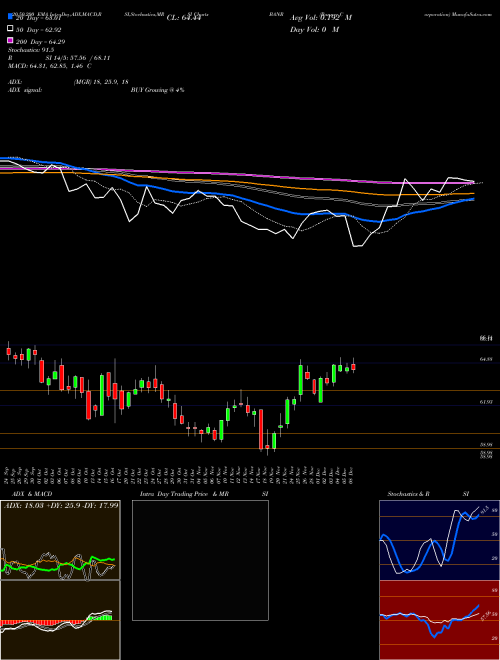500x660 pixels.
Task: Open the blue Stochastics chart panel
Action: (439, 540)
